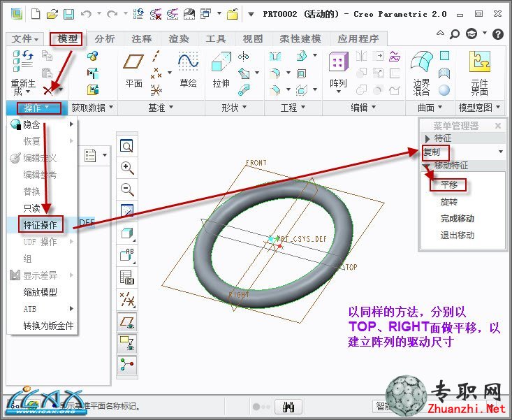The image size is (512, 420).
Task: Choose 缩放模型 from the 操作 menu
Action: click(42, 292)
